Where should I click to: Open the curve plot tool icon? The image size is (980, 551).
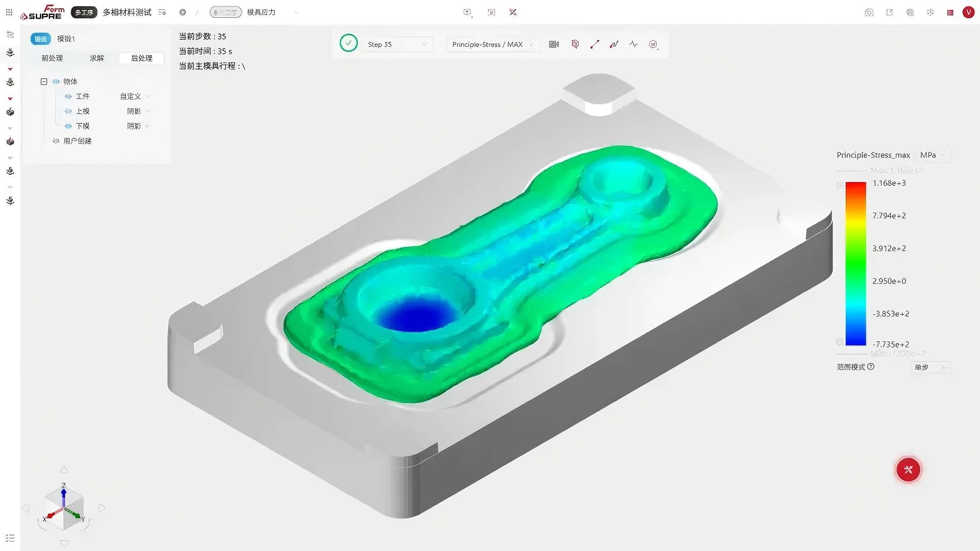pos(614,44)
